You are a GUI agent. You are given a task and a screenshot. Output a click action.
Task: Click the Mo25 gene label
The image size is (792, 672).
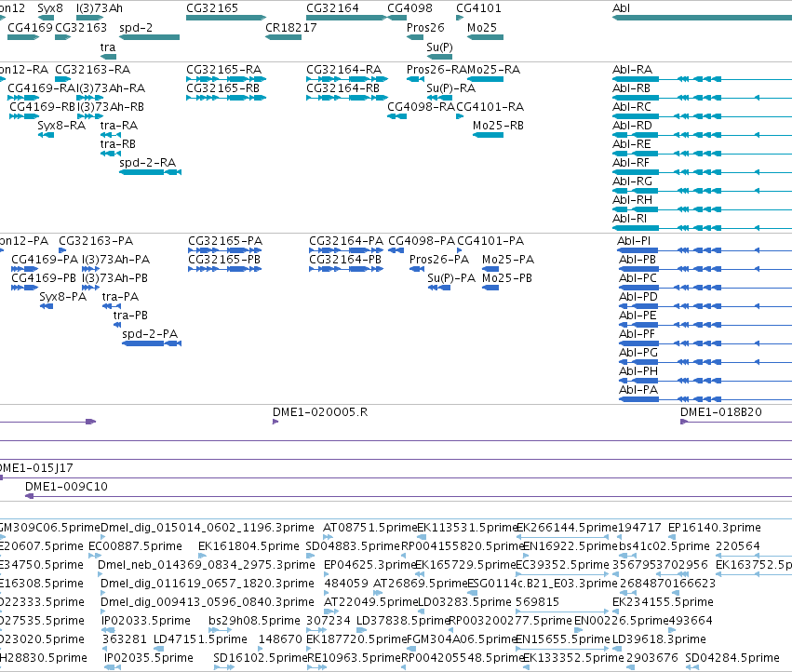[482, 27]
